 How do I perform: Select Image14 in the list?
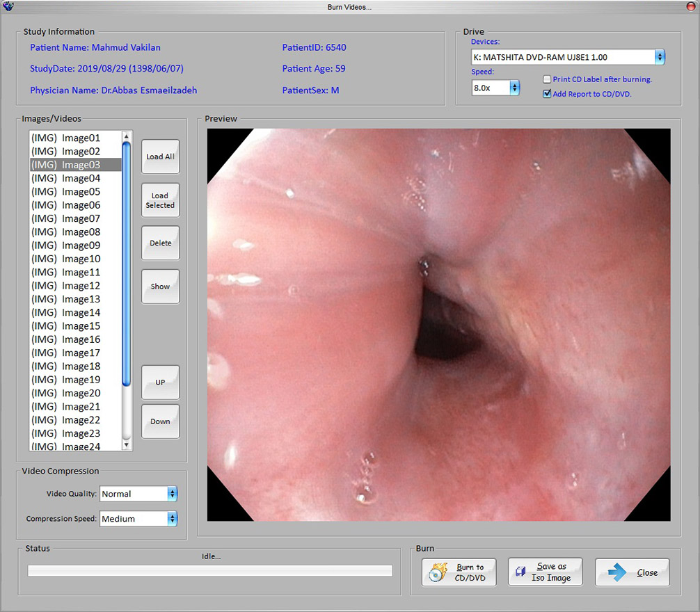tap(75, 312)
